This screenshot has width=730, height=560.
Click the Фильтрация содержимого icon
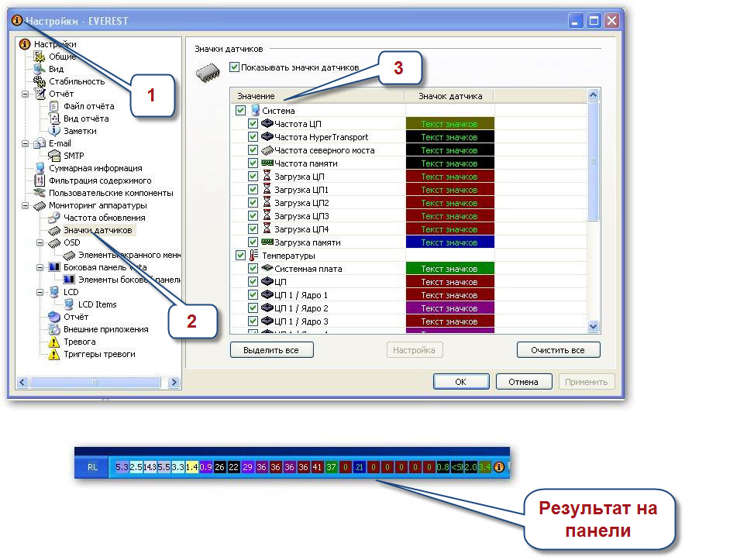point(40,180)
